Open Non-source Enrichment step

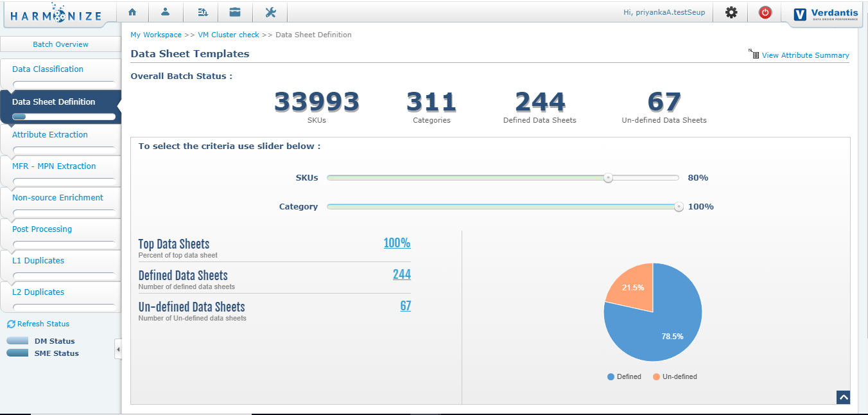58,197
